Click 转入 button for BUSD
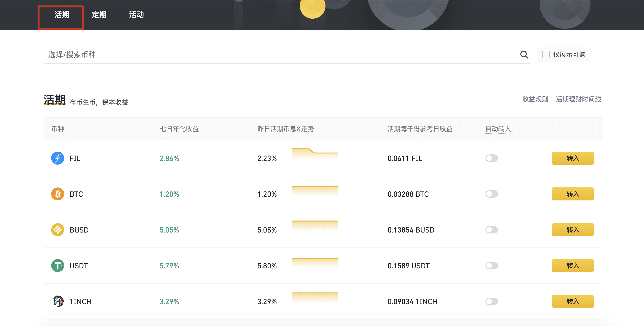 pos(572,230)
